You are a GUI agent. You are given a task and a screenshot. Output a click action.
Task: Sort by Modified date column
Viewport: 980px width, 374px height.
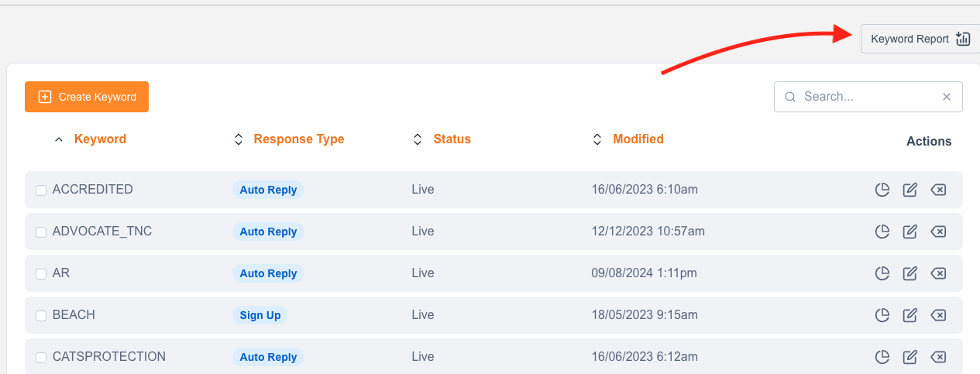pyautogui.click(x=638, y=139)
